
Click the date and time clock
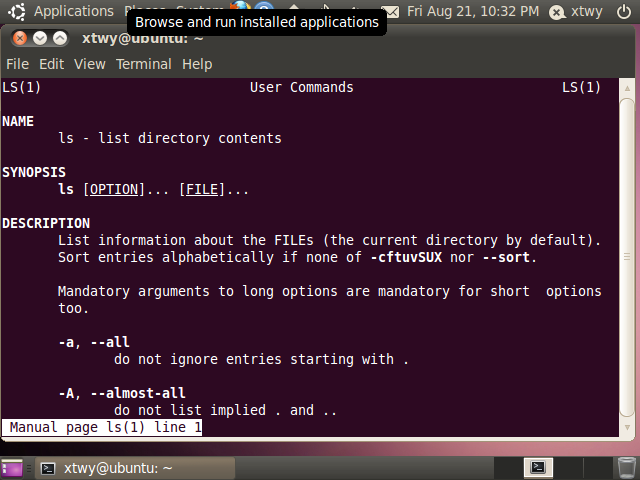pyautogui.click(x=473, y=11)
